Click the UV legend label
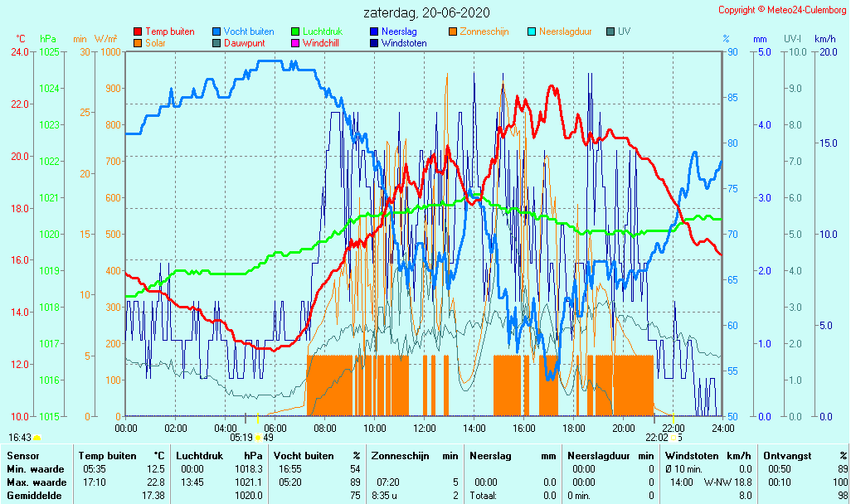This screenshot has height=504, width=851. (x=624, y=31)
